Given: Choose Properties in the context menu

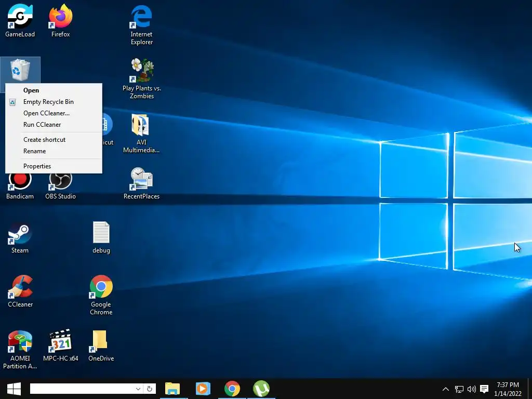Looking at the screenshot, I should [54, 166].
